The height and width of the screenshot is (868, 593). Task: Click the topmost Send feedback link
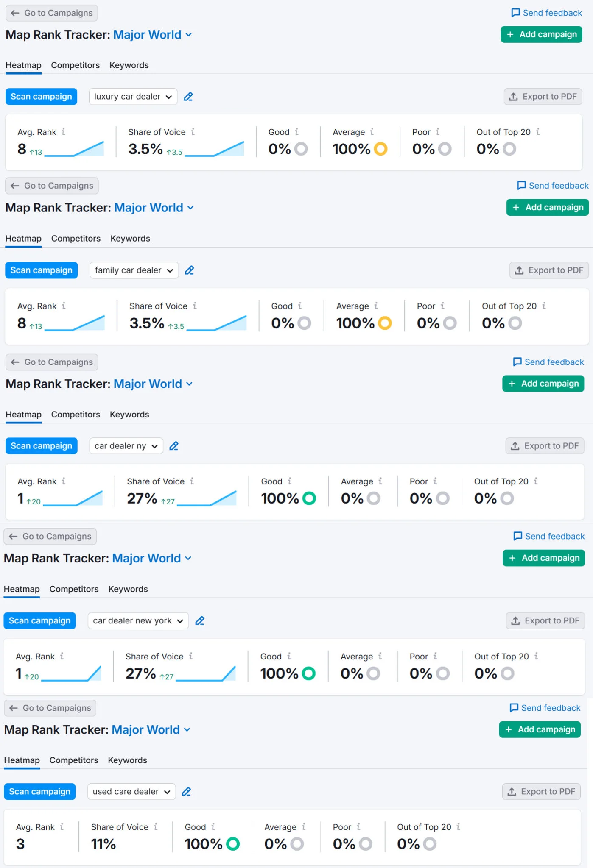[x=547, y=13]
